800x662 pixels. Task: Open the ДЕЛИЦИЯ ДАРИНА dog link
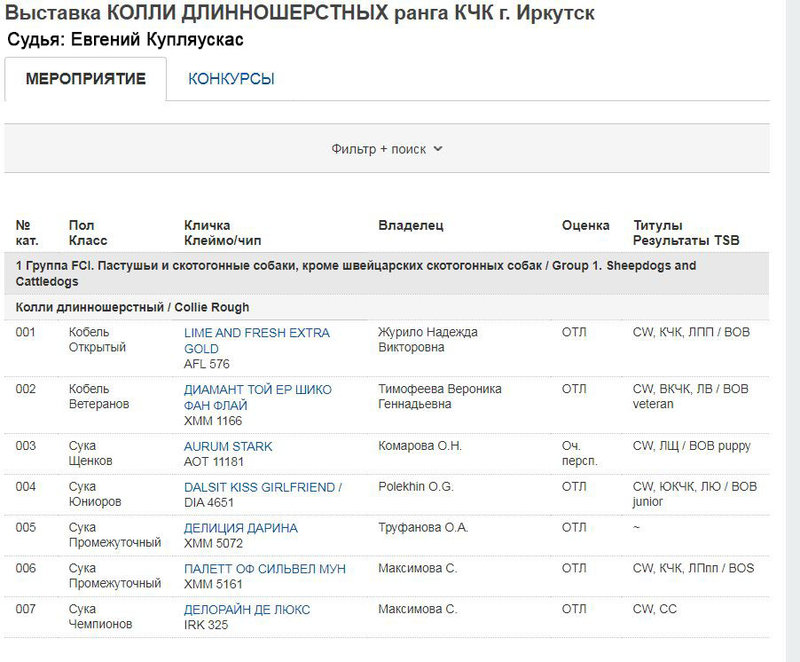pyautogui.click(x=241, y=528)
